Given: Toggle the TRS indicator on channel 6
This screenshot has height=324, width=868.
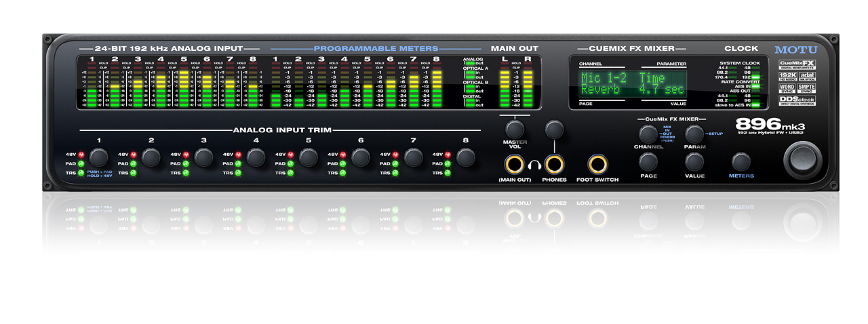Looking at the screenshot, I should 342,174.
